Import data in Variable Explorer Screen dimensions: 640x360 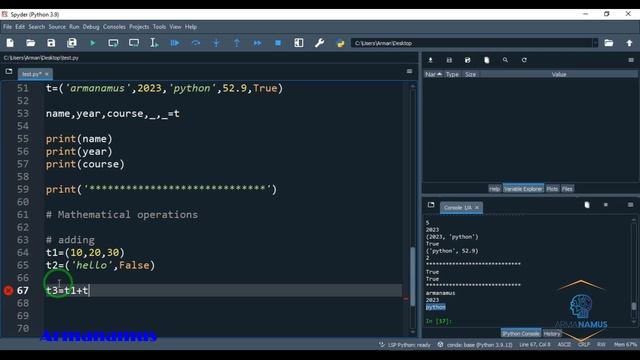pyautogui.click(x=430, y=60)
